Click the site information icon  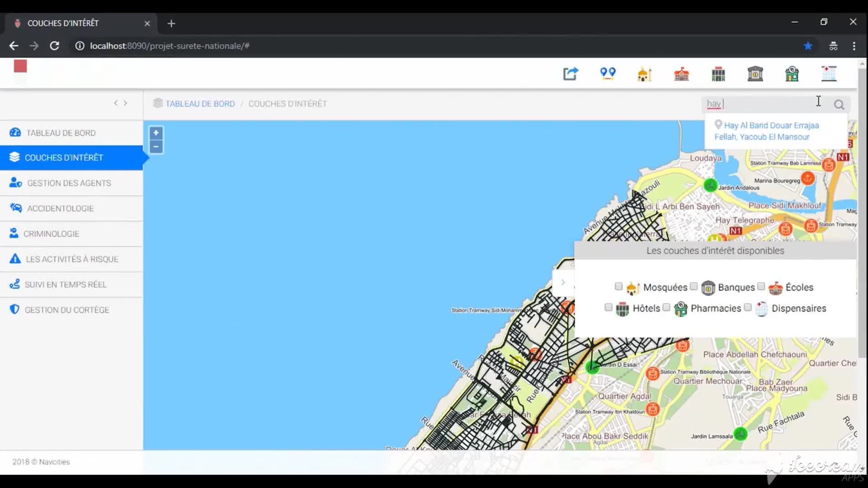(x=80, y=46)
